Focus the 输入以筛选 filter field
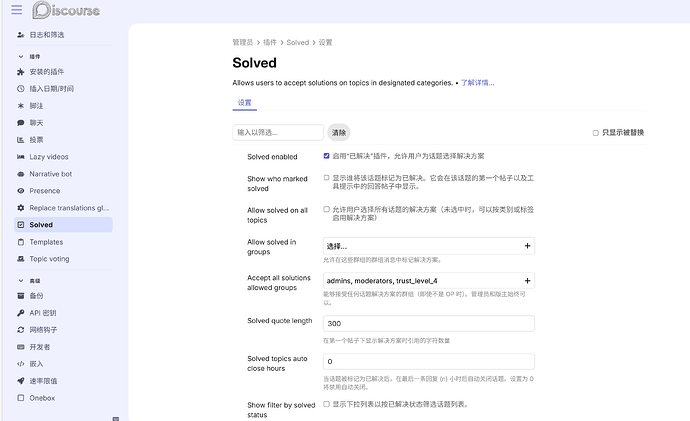Image resolution: width=690 pixels, height=421 pixels. [x=278, y=132]
